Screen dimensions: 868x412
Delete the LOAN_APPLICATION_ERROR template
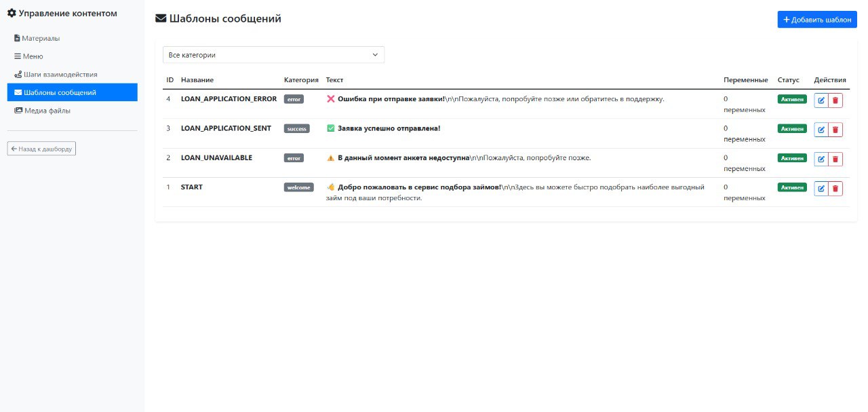tap(835, 100)
